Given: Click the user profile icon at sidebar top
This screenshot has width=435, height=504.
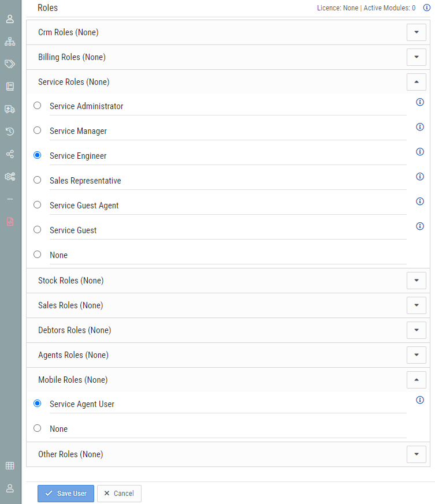Looking at the screenshot, I should (10, 18).
